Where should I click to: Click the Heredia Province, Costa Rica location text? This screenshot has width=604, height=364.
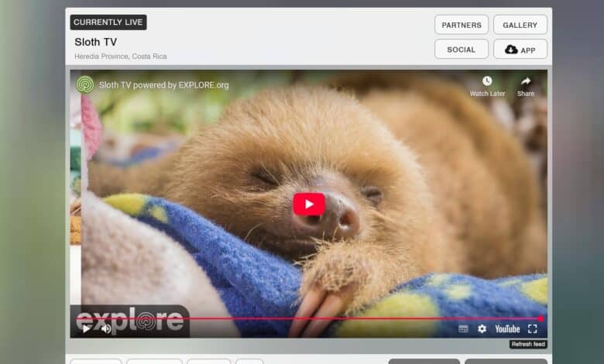coord(121,57)
